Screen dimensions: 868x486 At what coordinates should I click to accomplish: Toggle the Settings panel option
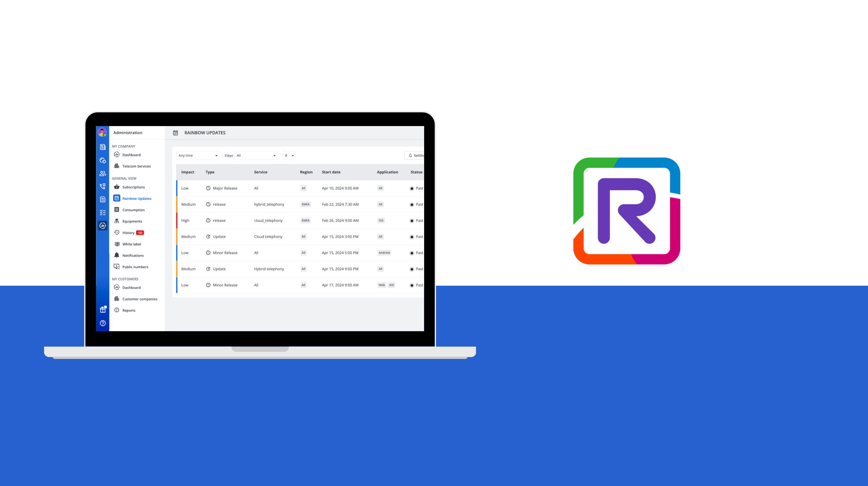(x=418, y=156)
